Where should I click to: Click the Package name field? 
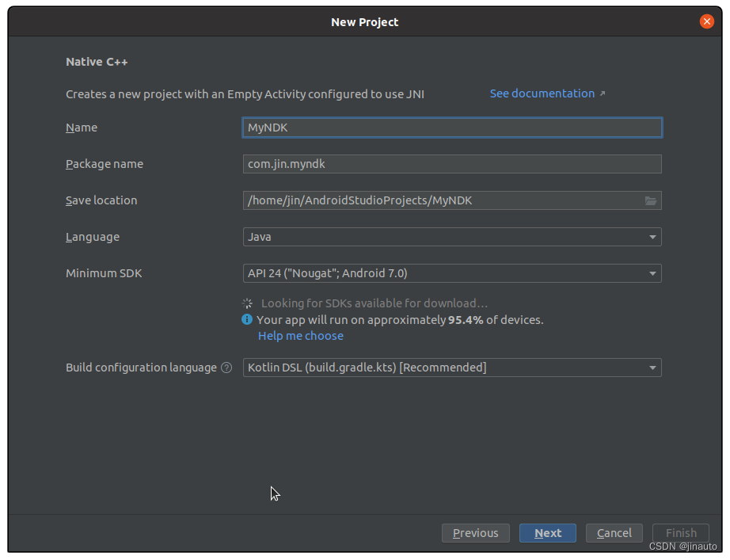(451, 164)
